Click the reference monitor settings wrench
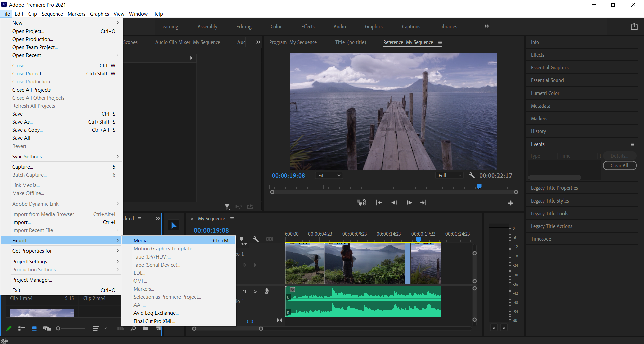 click(x=472, y=175)
